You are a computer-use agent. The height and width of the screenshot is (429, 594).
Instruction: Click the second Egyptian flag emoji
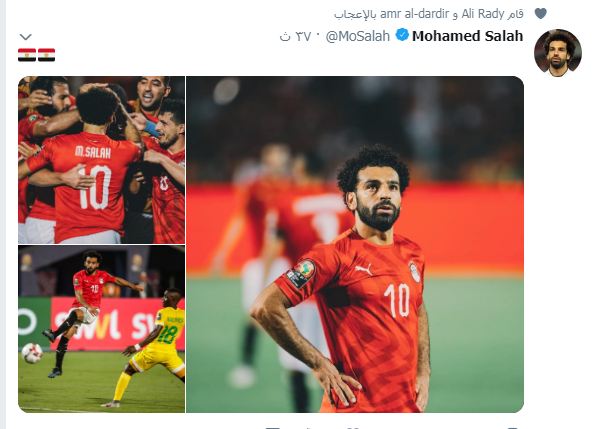point(47,55)
